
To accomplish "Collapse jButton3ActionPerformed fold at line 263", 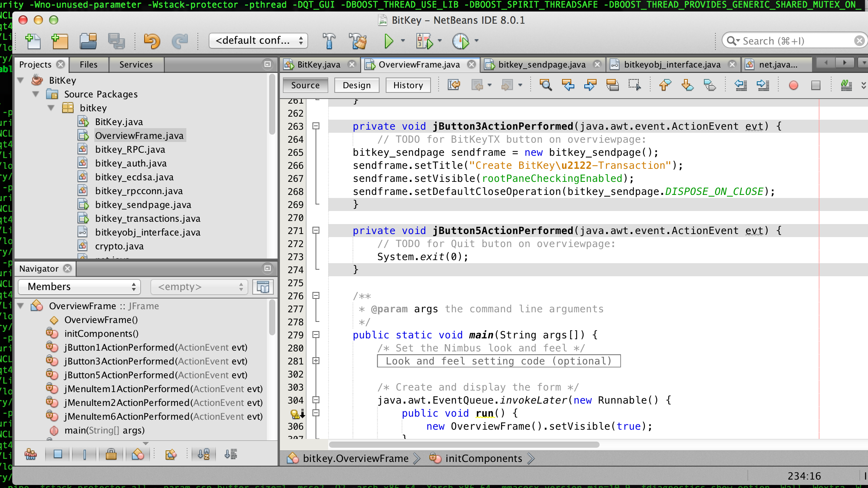I will [x=316, y=126].
